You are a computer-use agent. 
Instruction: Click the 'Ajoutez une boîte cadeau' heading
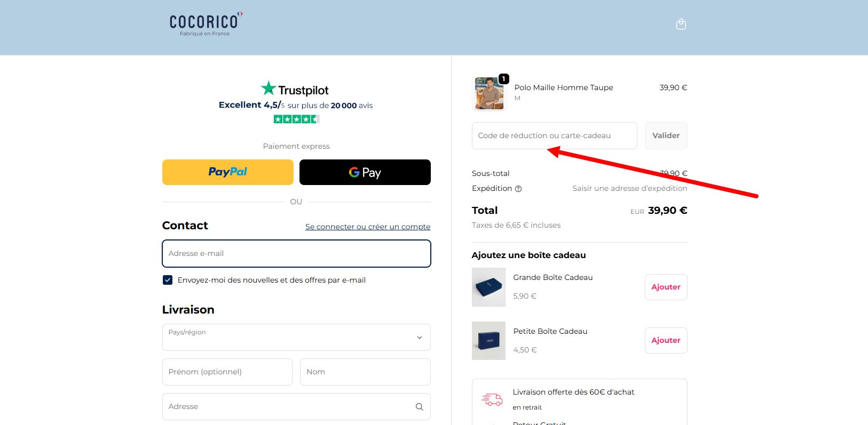coord(529,255)
